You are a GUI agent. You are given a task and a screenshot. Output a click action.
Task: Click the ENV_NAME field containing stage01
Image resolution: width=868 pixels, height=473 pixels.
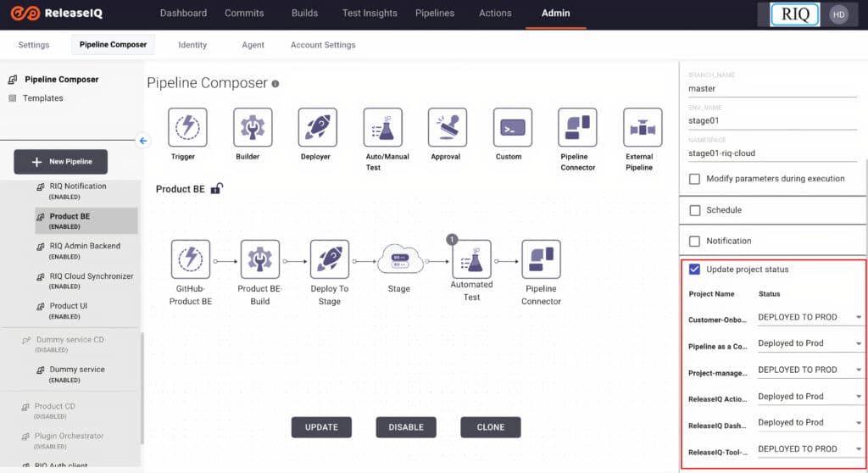[x=772, y=120]
